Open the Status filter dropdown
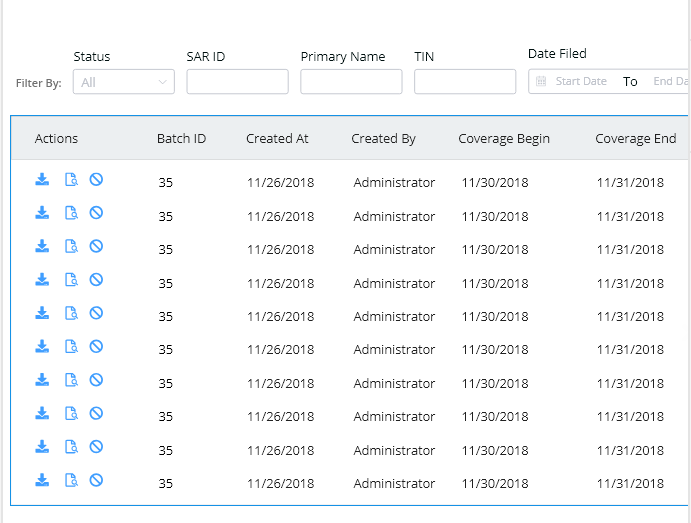This screenshot has height=523, width=691. (123, 82)
